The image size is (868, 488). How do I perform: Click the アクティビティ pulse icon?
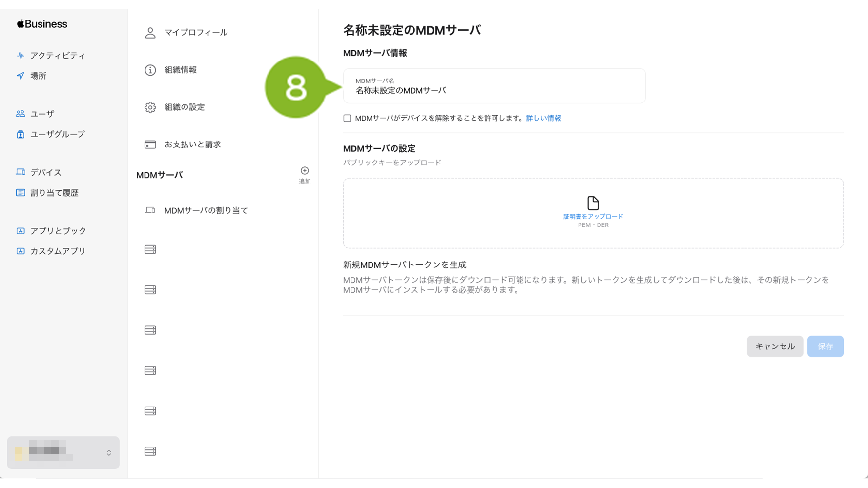click(x=21, y=56)
